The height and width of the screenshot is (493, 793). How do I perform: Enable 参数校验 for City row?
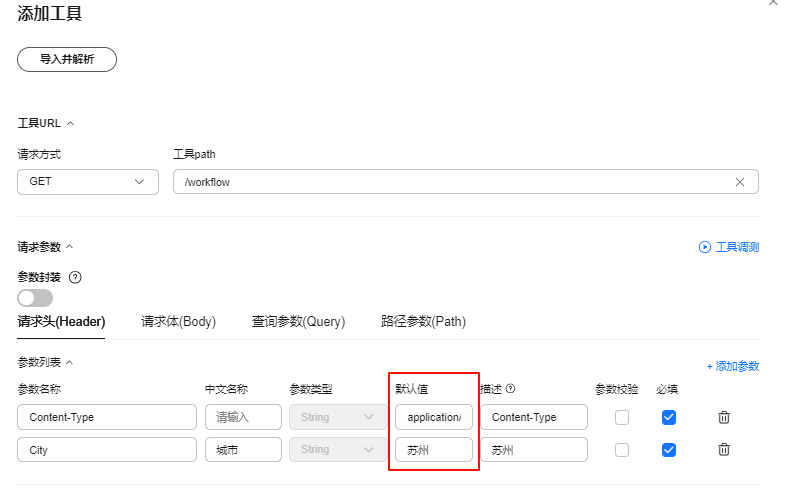tap(622, 450)
